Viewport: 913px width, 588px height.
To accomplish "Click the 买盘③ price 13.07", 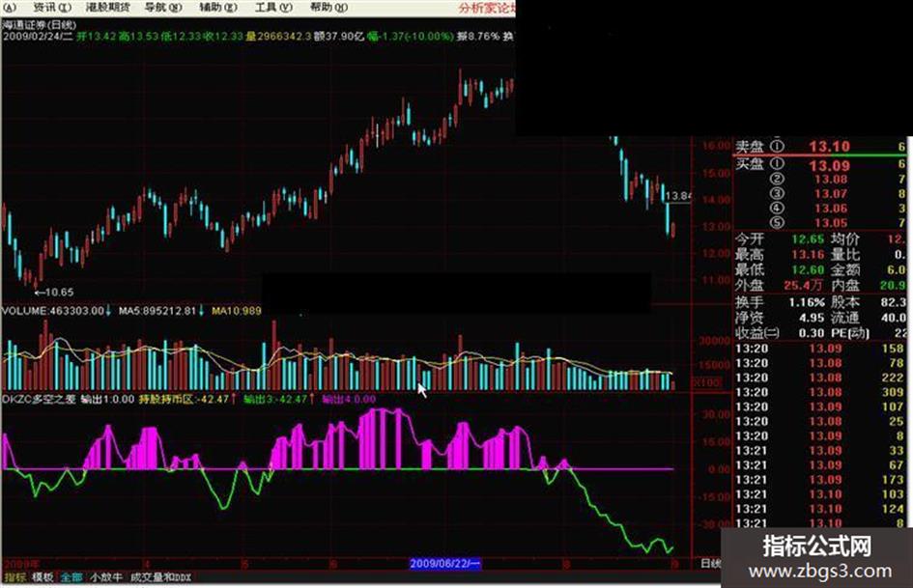I will pos(830,194).
